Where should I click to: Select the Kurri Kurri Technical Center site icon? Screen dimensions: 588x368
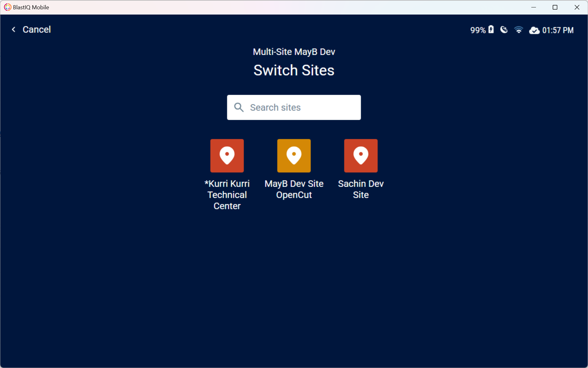(227, 156)
